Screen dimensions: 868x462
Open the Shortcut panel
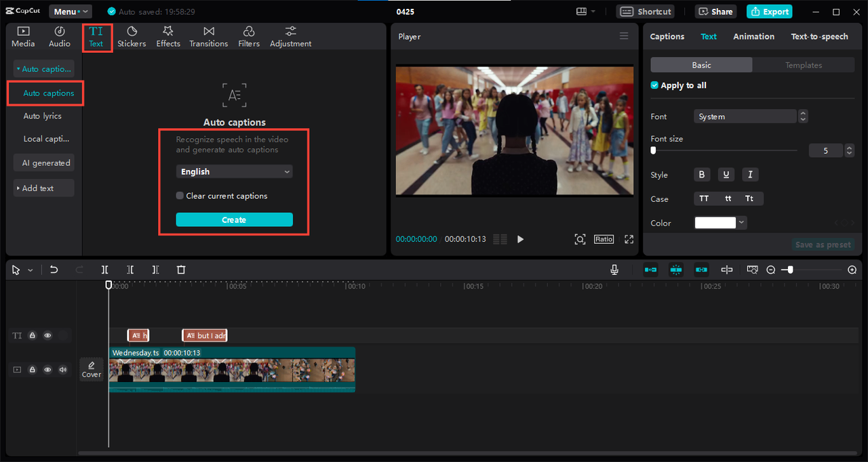[646, 12]
